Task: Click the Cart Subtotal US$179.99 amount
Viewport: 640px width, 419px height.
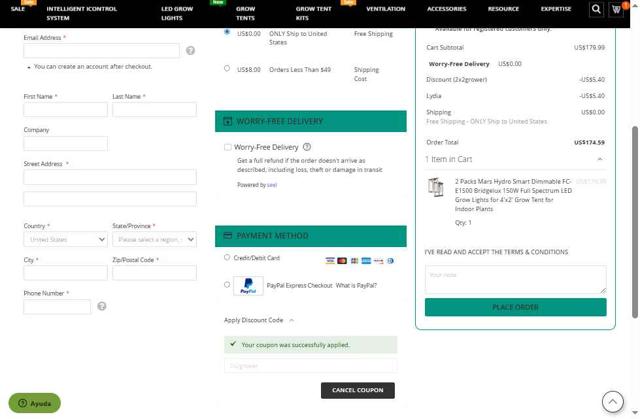Action: [x=589, y=47]
